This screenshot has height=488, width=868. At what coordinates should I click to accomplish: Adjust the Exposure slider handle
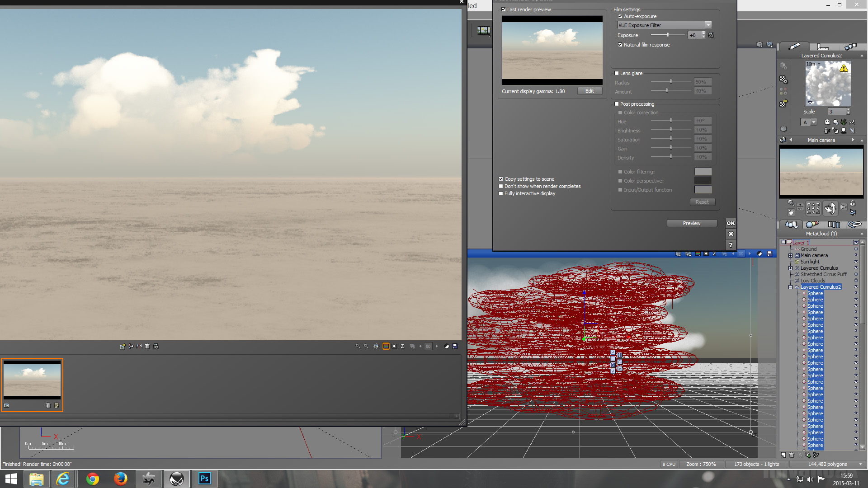click(x=667, y=35)
